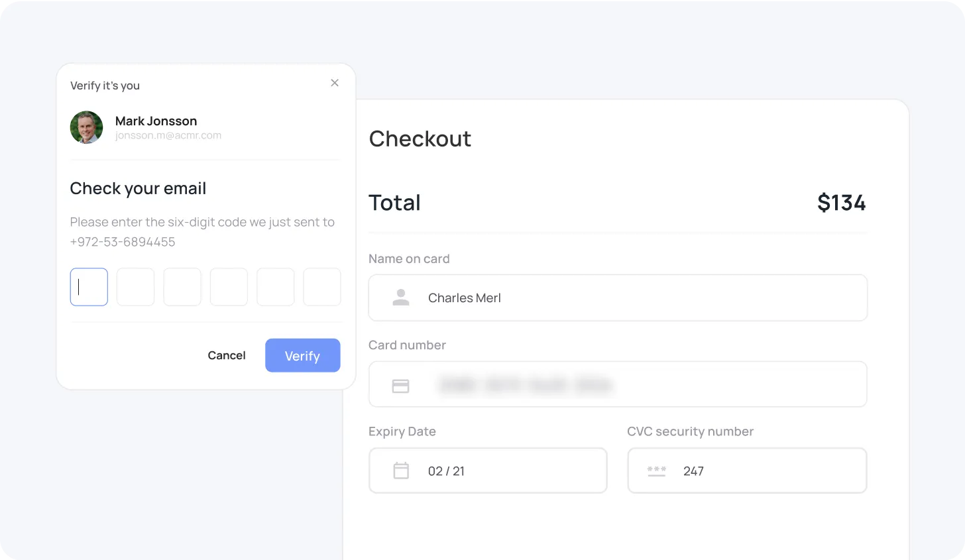Focus the fifth code digit box
This screenshot has width=965, height=560.
(x=275, y=287)
